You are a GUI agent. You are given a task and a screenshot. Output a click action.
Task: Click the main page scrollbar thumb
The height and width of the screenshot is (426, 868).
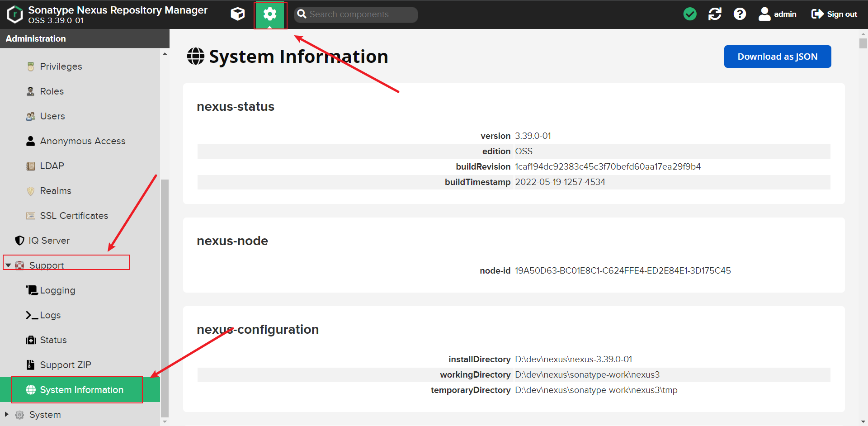[863, 43]
